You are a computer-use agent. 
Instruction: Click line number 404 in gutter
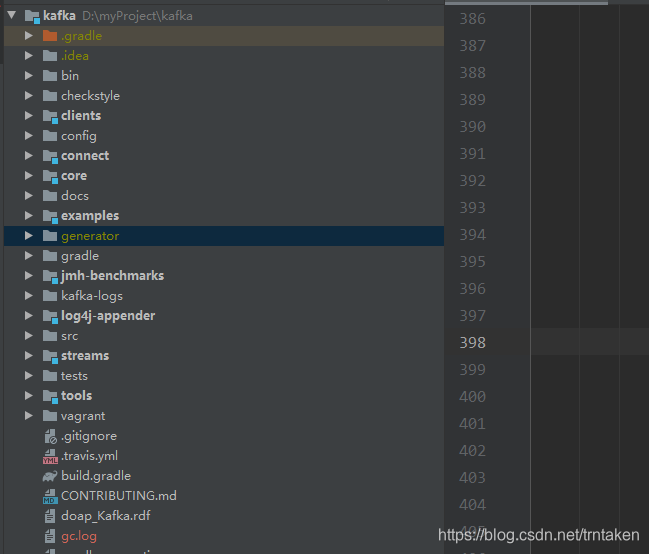click(x=472, y=504)
